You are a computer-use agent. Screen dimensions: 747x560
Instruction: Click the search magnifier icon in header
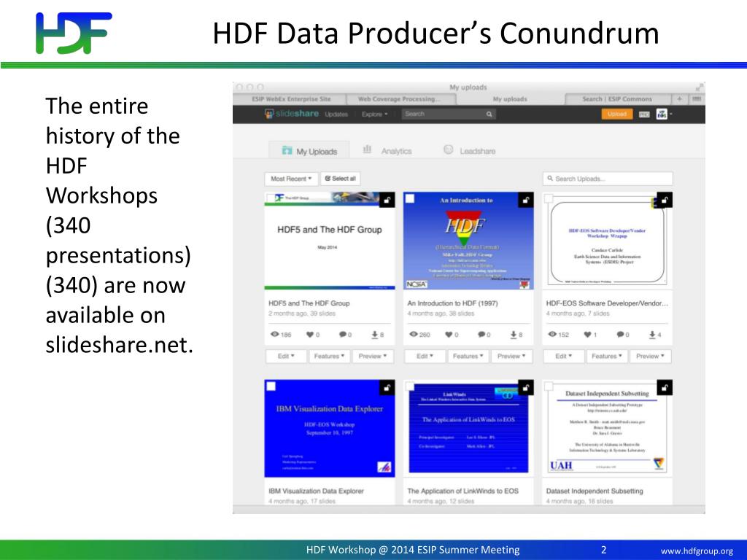tap(489, 114)
